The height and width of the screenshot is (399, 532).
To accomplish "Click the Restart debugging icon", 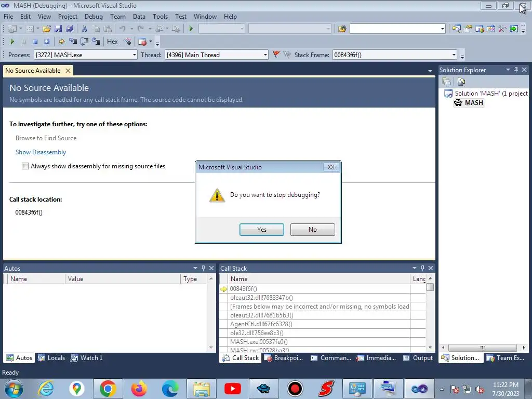I will tap(46, 42).
